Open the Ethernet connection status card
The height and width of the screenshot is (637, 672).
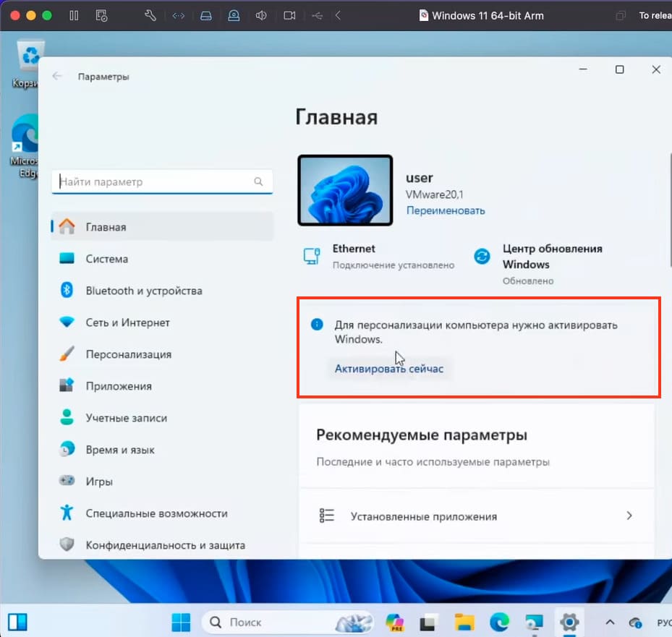pos(379,257)
